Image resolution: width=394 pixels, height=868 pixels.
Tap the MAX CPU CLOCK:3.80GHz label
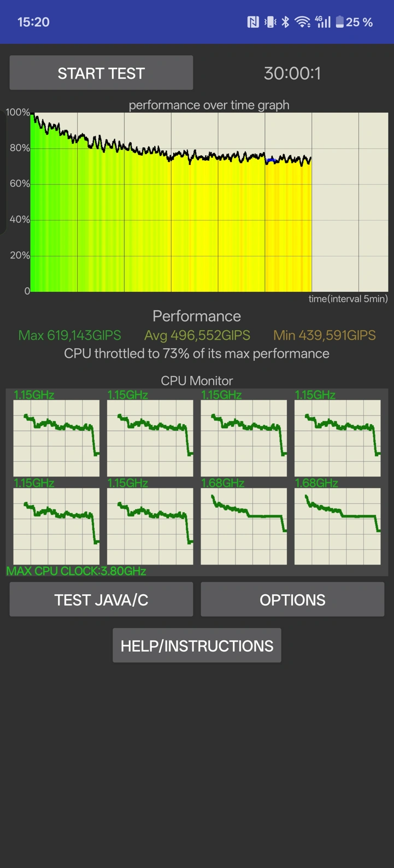point(76,571)
